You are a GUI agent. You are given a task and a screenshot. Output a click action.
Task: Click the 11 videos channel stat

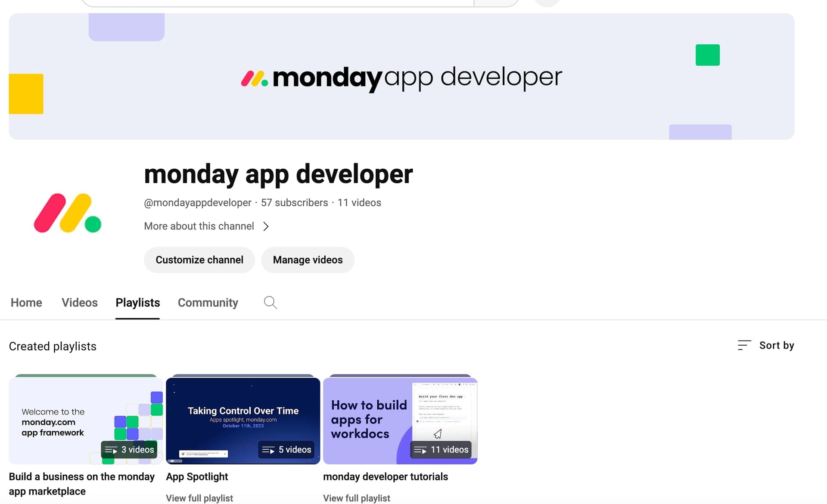[x=359, y=203]
